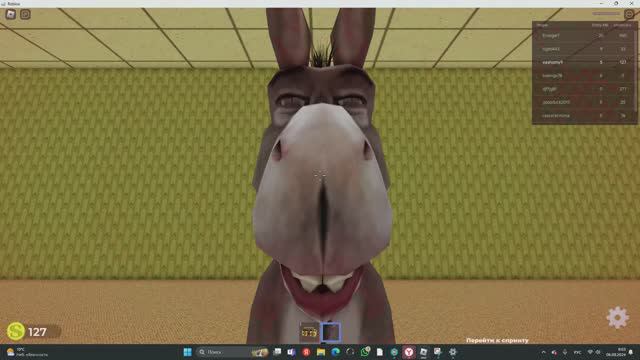
Task: Select the first hotbar item slot
Action: point(309,332)
